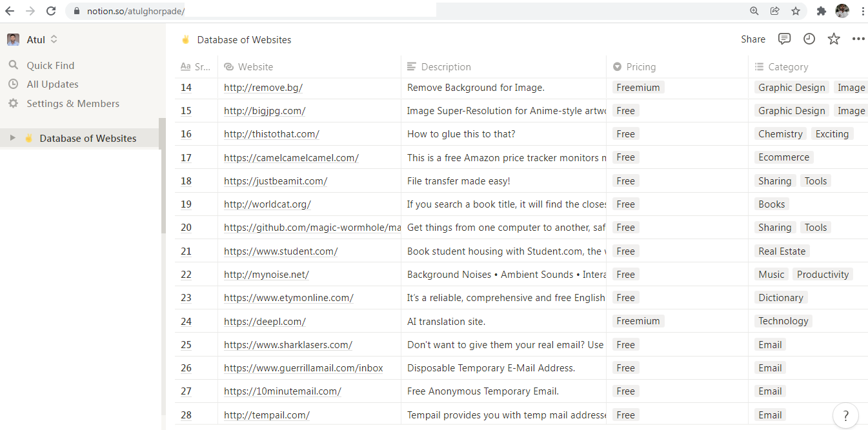Click the Sr. column header

196,66
